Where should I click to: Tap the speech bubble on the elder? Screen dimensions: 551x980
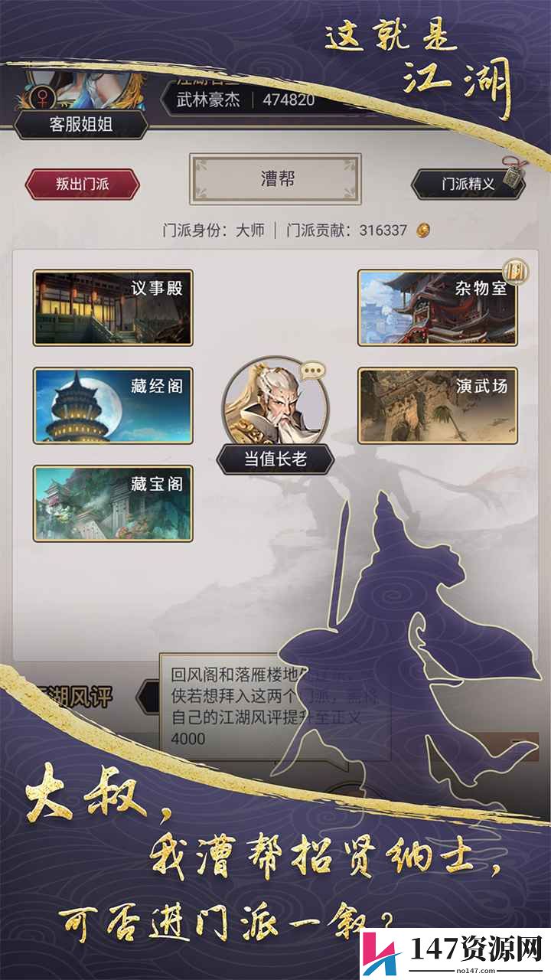312,371
